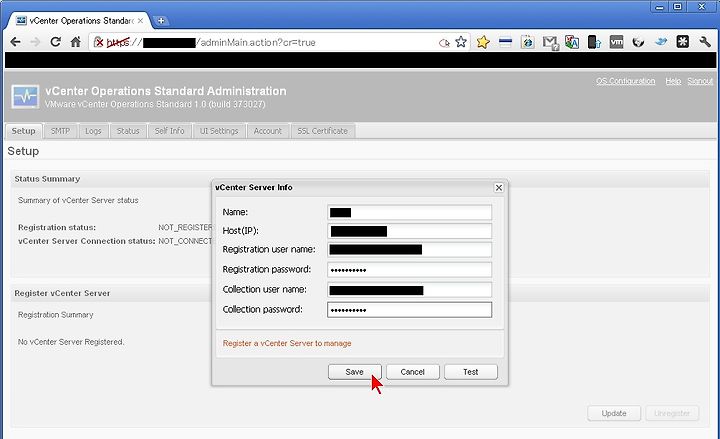720x439 pixels.
Task: Click the phone upload extension icon
Action: [x=594, y=42]
